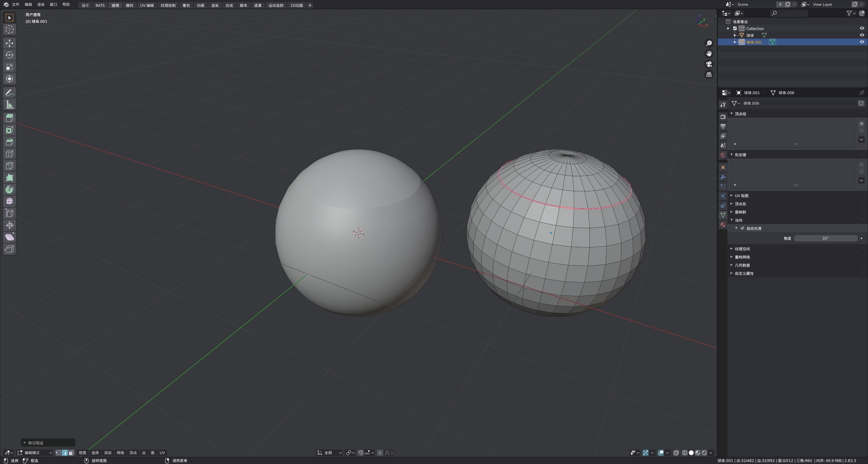
Task: Switch to face select mode
Action: coord(71,453)
